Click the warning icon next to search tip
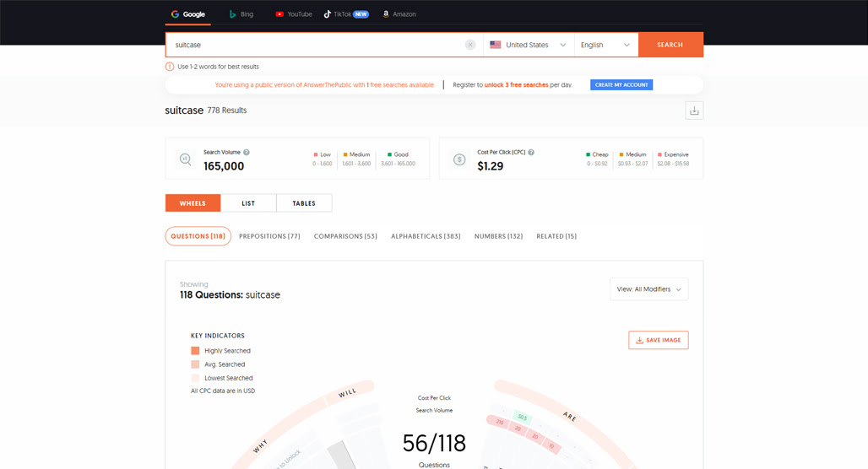868x469 pixels. [170, 67]
